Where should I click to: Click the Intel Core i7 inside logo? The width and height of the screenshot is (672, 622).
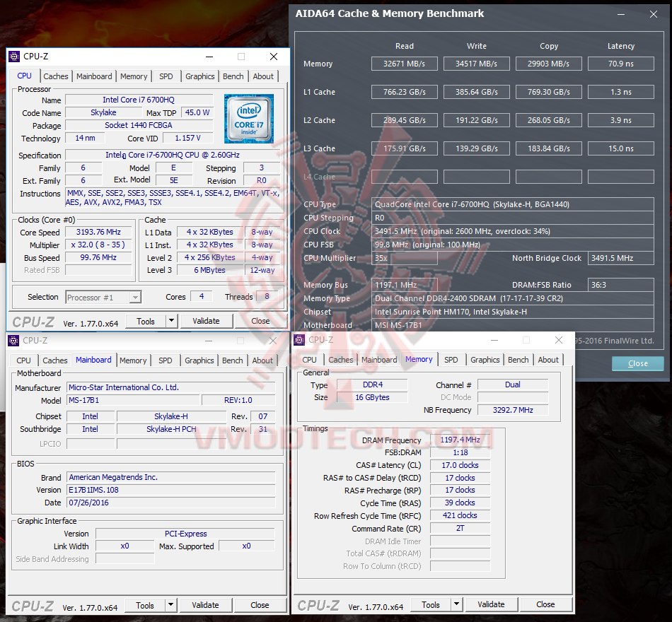(248, 119)
